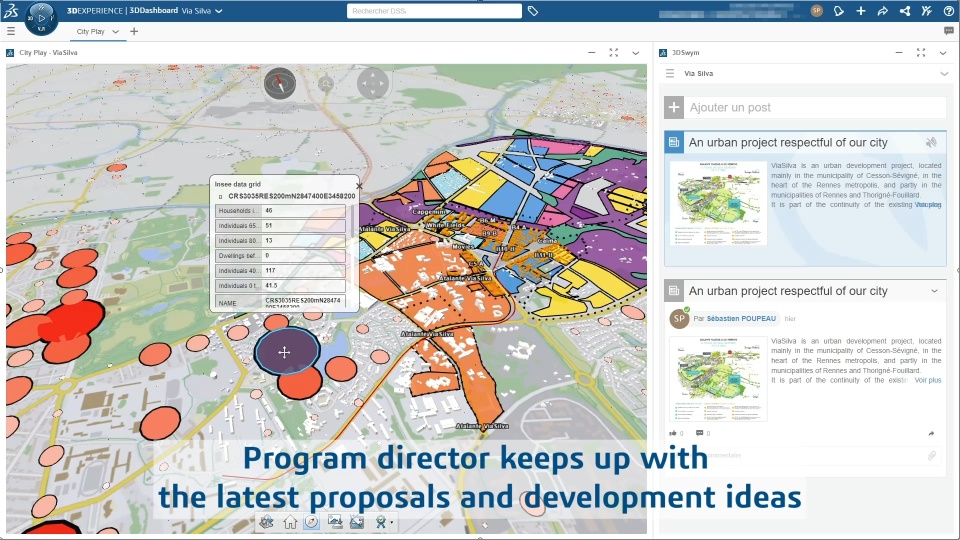The height and width of the screenshot is (540, 960).
Task: Click the ribbon badge icon in the map toolbar
Action: pyautogui.click(x=381, y=522)
